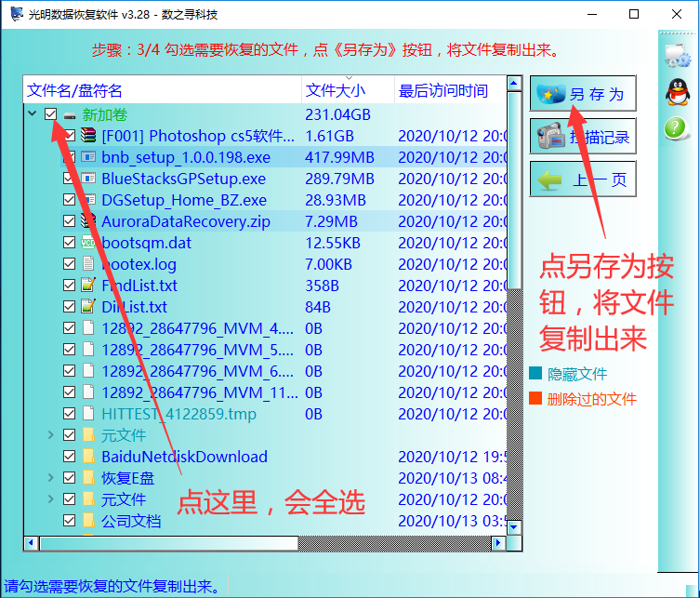Uncheck bootsqm.dat checkbox

(69, 243)
